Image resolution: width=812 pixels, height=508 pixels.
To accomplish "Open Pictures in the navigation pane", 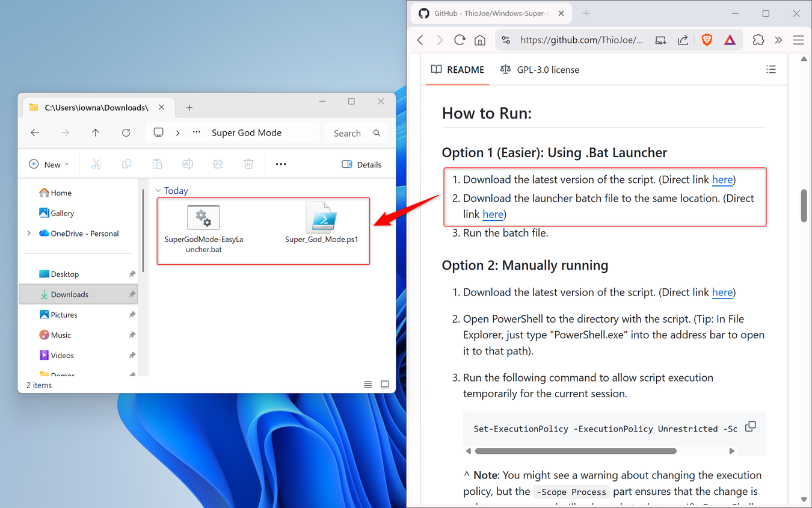I will point(58,315).
